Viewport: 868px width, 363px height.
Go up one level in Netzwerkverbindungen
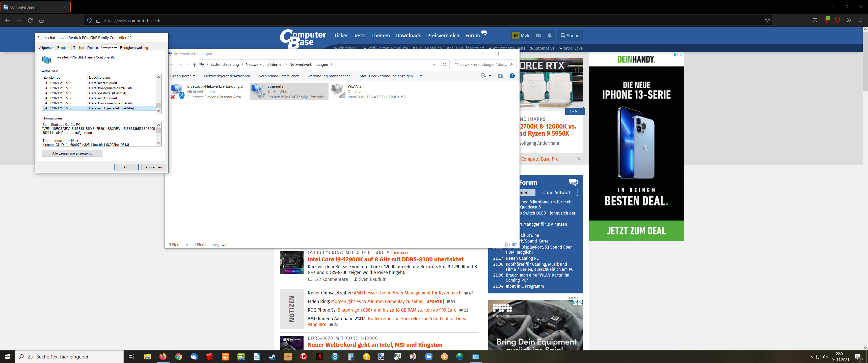point(195,64)
